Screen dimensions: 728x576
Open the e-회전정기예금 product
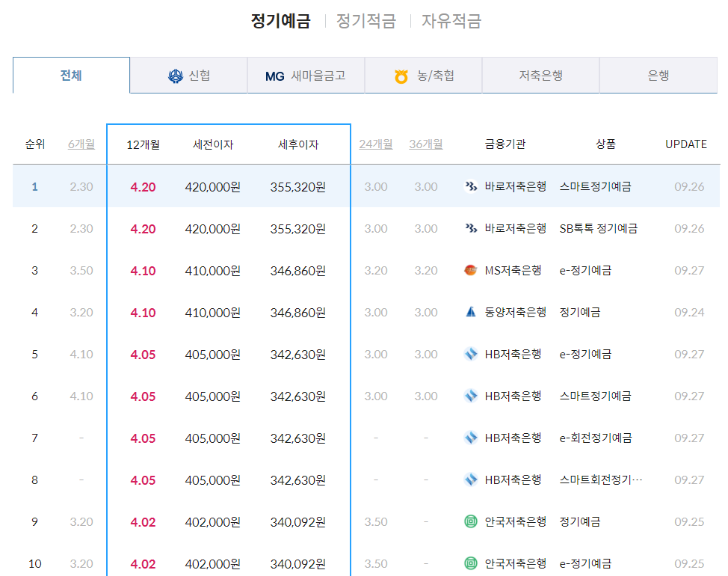[596, 438]
